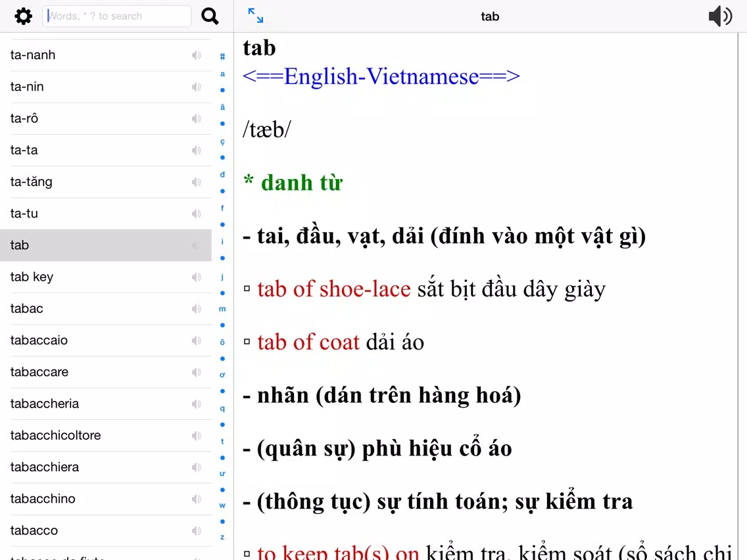This screenshot has height=560, width=747.
Task: Jump to # section in index bar
Action: click(222, 57)
